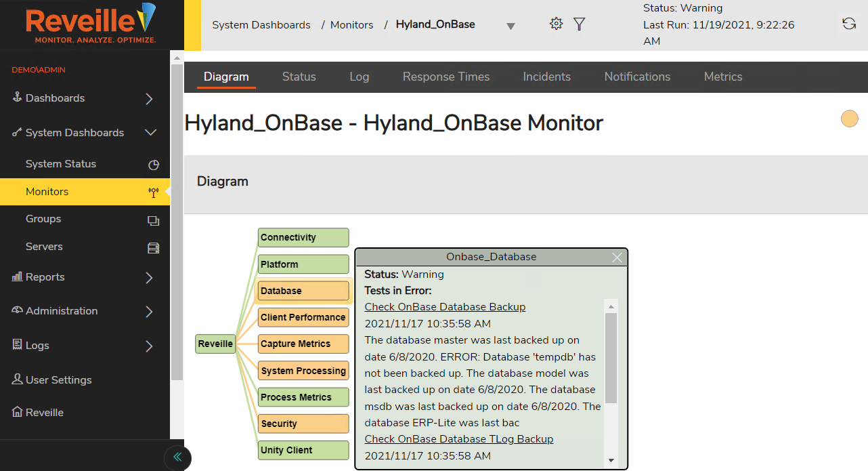Switch to the Incidents tab
The width and height of the screenshot is (868, 471).
tap(546, 77)
